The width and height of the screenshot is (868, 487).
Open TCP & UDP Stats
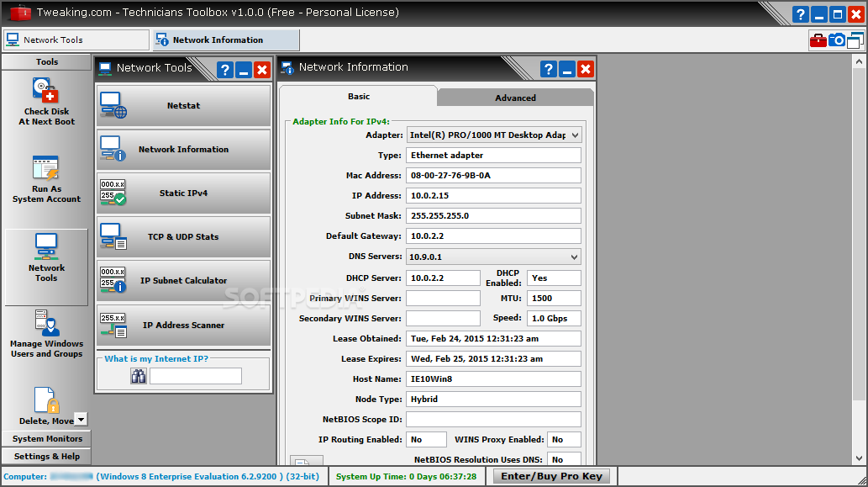click(x=184, y=236)
